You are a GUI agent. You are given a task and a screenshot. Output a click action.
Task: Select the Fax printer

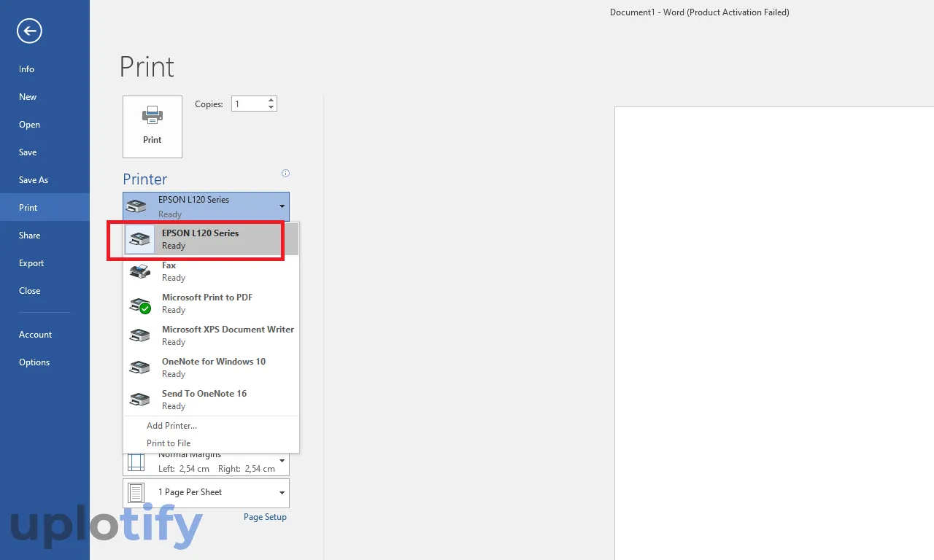point(211,271)
